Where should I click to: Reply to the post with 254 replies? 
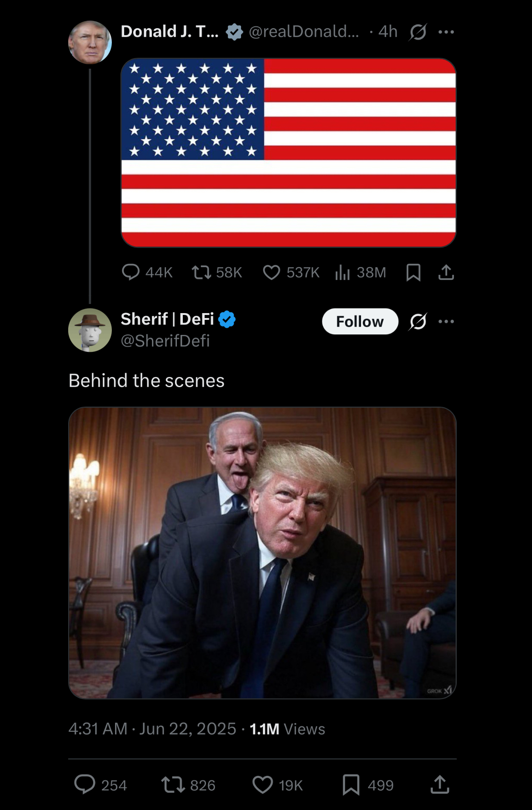tap(100, 785)
